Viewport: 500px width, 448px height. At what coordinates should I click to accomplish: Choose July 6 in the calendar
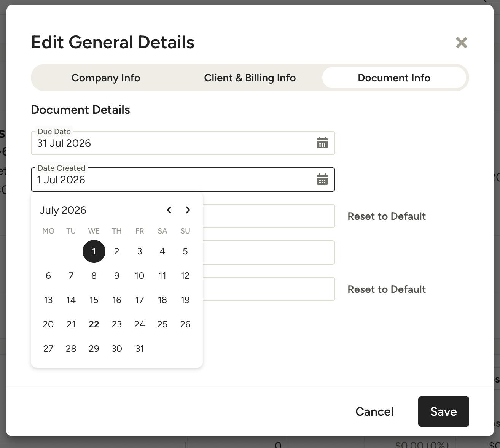pos(48,276)
